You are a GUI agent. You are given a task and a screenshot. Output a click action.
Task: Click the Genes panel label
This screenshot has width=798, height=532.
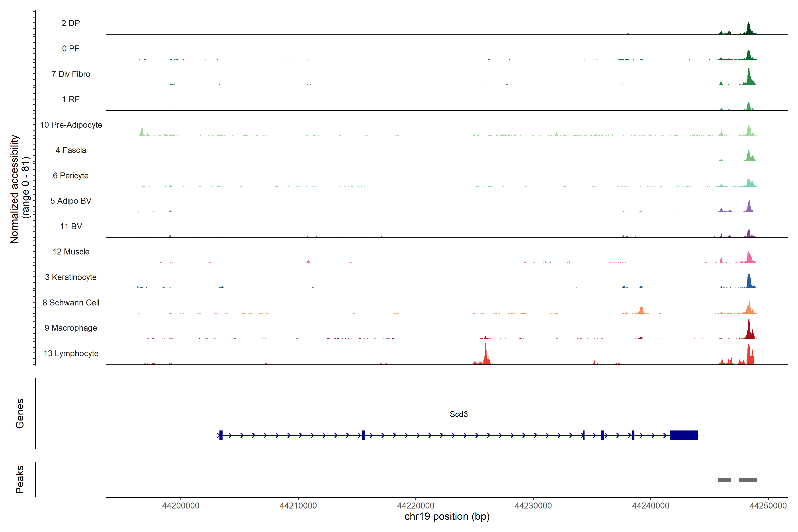(x=20, y=413)
